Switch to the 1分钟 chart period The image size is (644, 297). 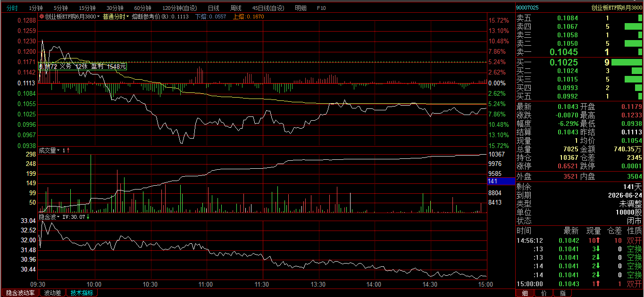(x=36, y=8)
